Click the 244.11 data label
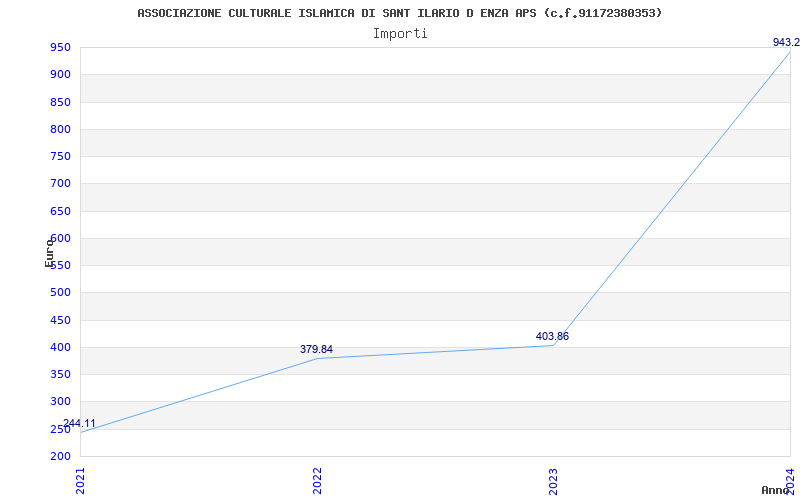 pyautogui.click(x=79, y=423)
